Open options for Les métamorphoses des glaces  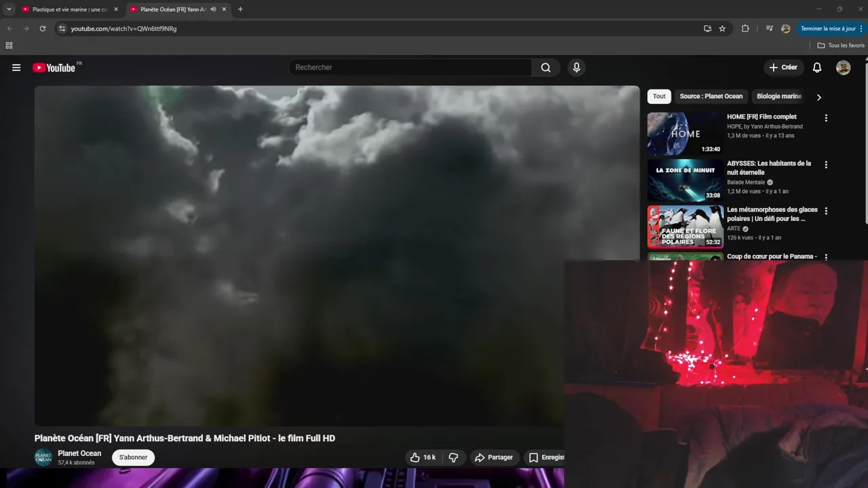(826, 211)
